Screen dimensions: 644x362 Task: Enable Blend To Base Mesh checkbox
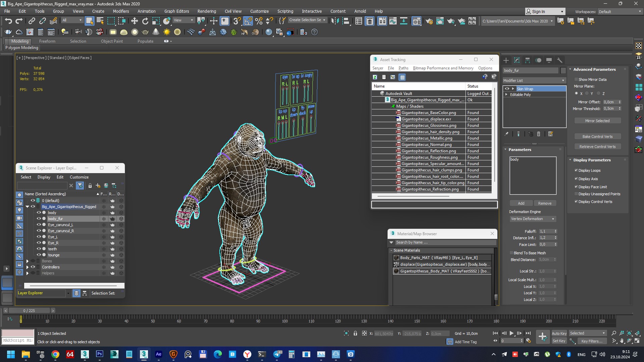point(511,253)
